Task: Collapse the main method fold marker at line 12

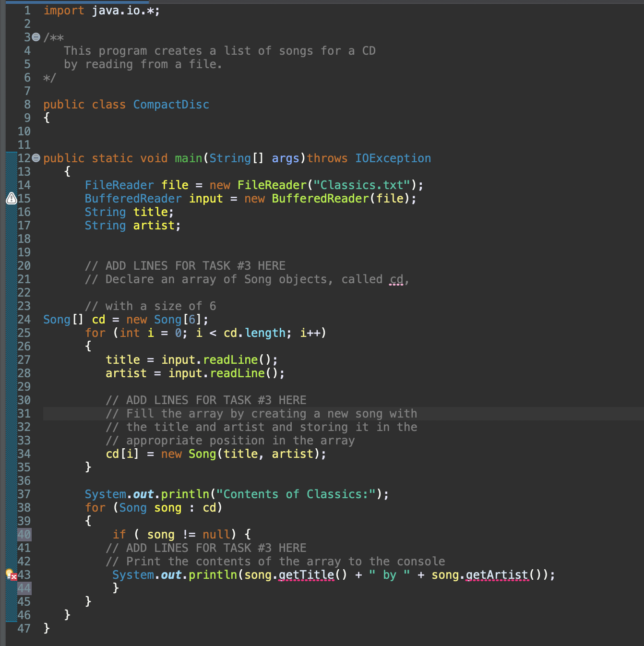Action: pyautogui.click(x=36, y=158)
